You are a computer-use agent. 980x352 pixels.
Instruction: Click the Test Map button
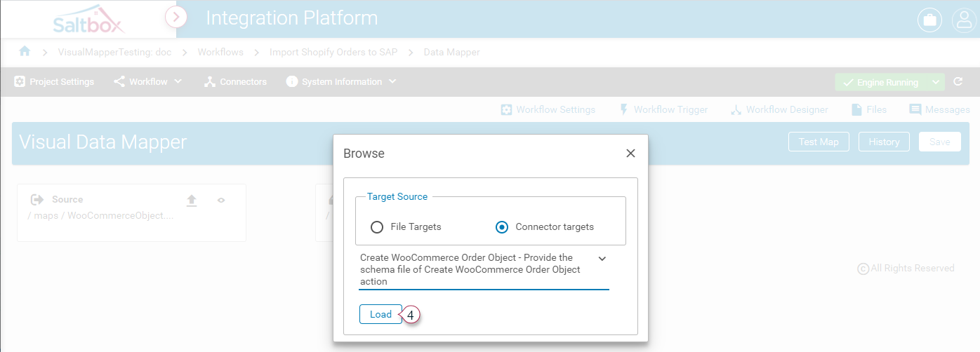[x=819, y=142]
